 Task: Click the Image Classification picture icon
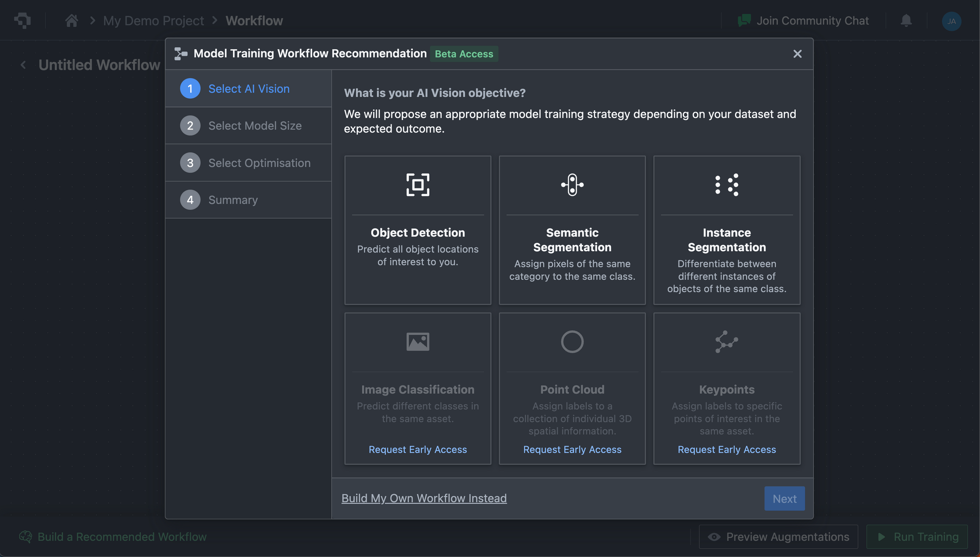[x=418, y=342]
